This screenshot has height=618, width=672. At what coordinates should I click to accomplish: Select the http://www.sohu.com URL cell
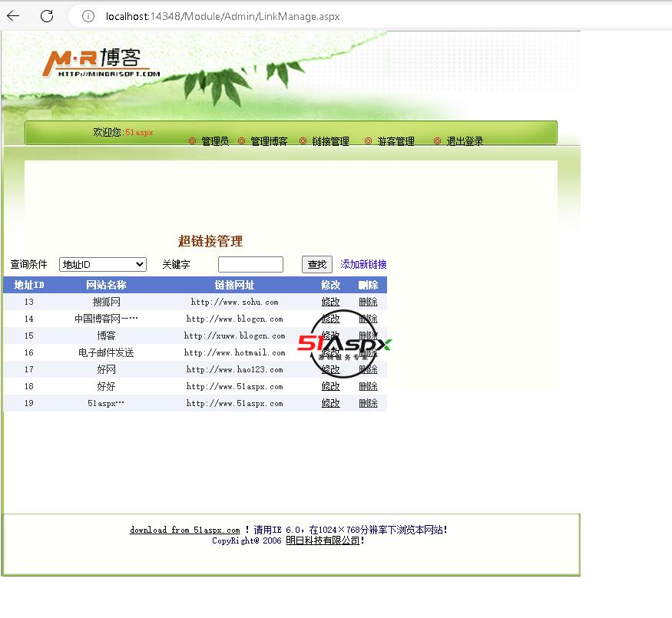point(234,302)
